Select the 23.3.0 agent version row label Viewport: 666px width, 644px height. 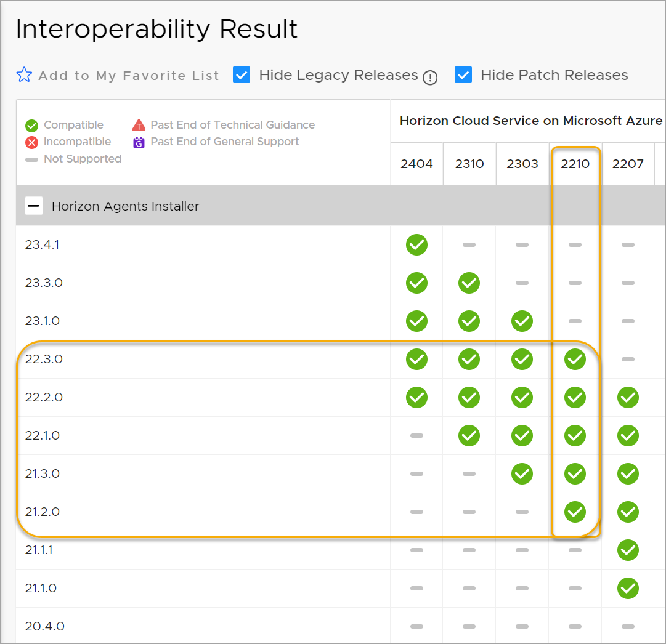pyautogui.click(x=44, y=283)
